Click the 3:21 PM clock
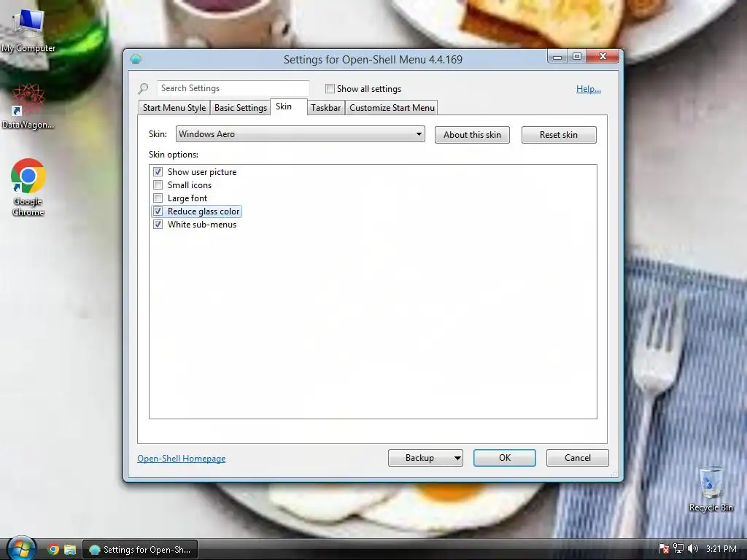 (x=721, y=549)
